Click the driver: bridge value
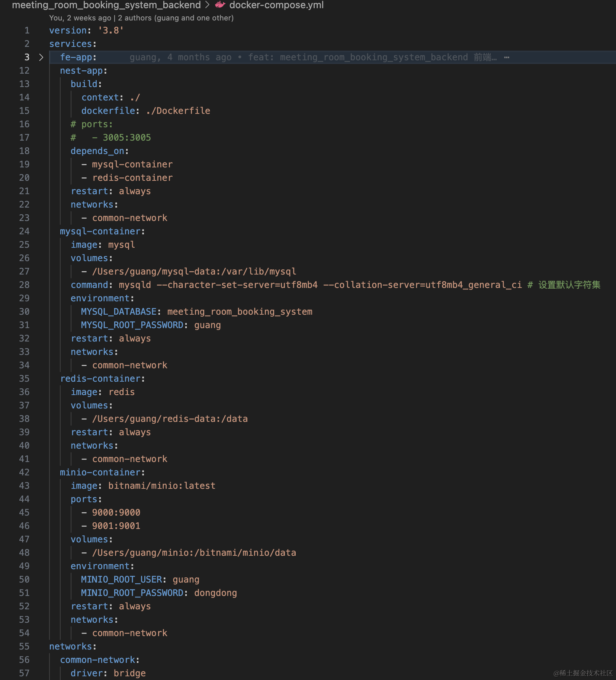 (x=129, y=673)
